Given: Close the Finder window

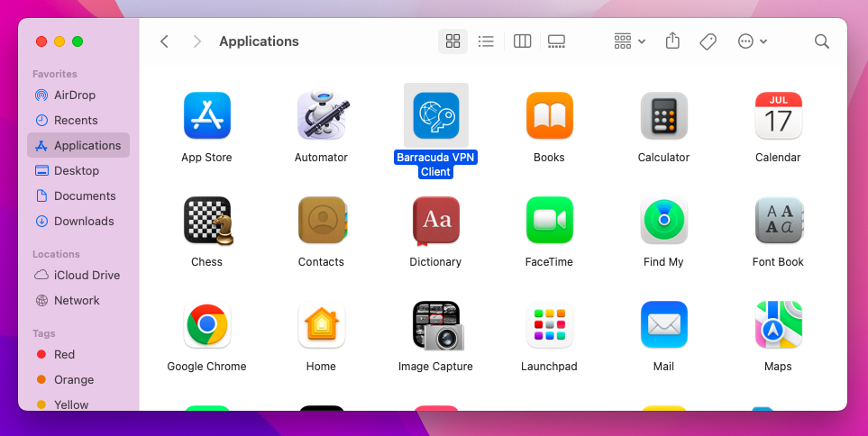Looking at the screenshot, I should coord(41,41).
